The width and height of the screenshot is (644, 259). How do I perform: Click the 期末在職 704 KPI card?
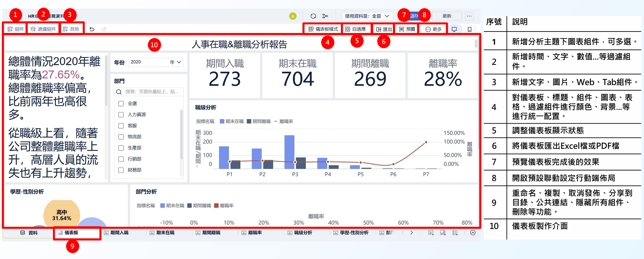tap(297, 75)
